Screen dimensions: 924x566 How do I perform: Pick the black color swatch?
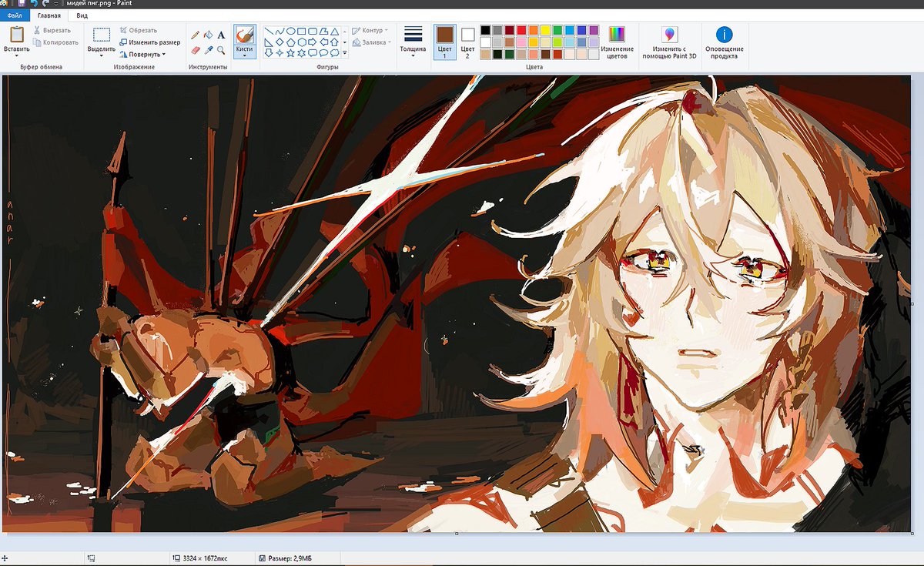485,31
